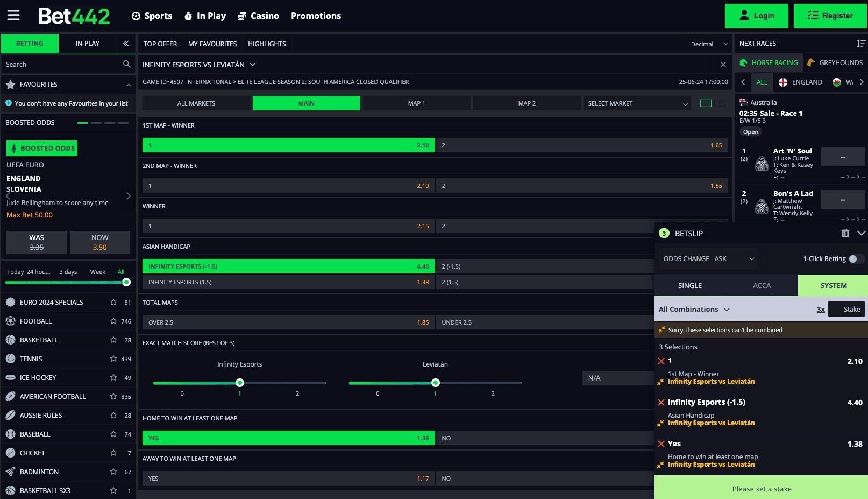The image size is (868, 499).
Task: Focus the sports Search field
Action: click(62, 64)
